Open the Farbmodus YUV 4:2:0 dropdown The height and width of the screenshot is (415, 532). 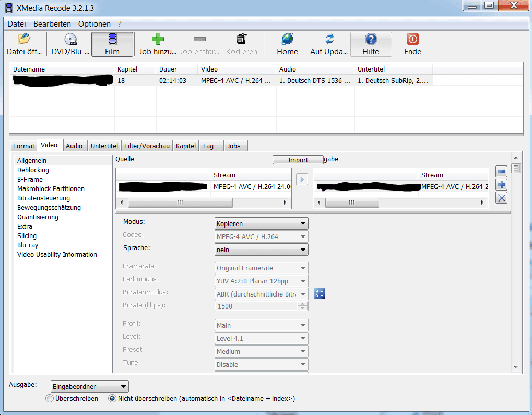tap(261, 281)
